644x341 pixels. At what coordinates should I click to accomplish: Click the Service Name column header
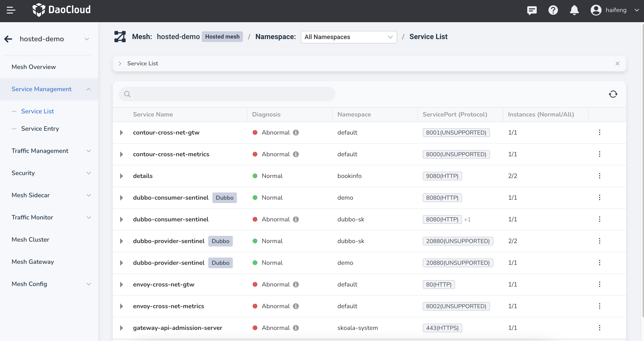pyautogui.click(x=153, y=115)
